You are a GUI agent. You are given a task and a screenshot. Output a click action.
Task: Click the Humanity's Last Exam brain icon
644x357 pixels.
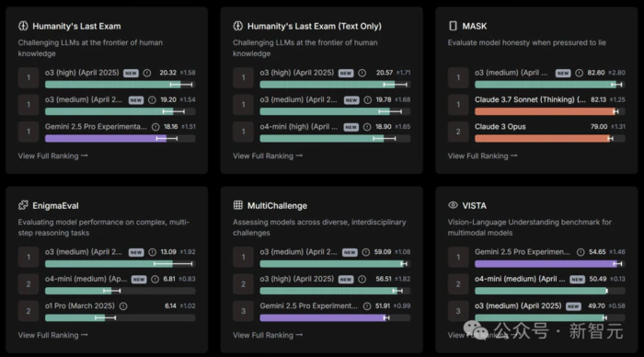click(23, 26)
